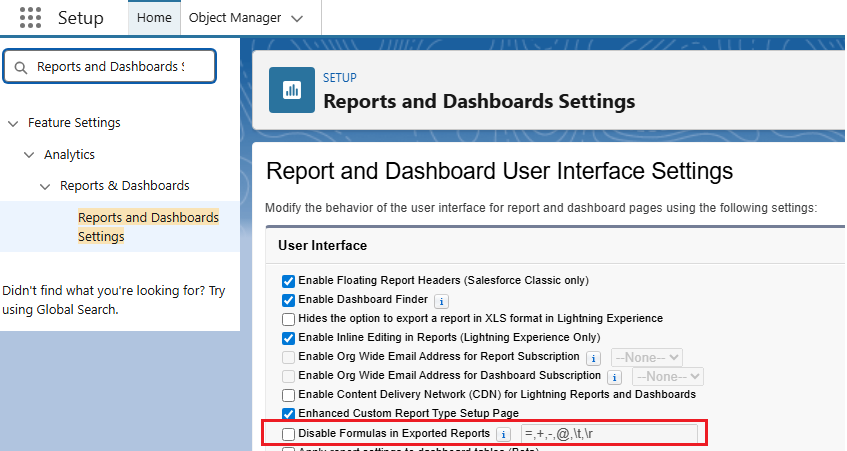Open the Object Manager dropdown arrow
847x451 pixels.
point(297,18)
